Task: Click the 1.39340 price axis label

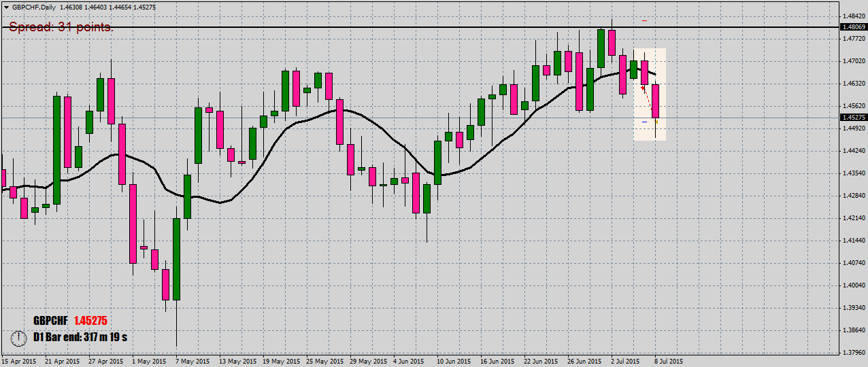Action: 854,307
